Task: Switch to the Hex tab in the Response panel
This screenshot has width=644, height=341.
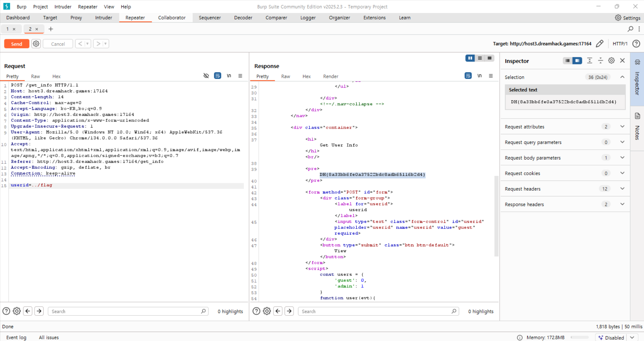Action: [306, 76]
